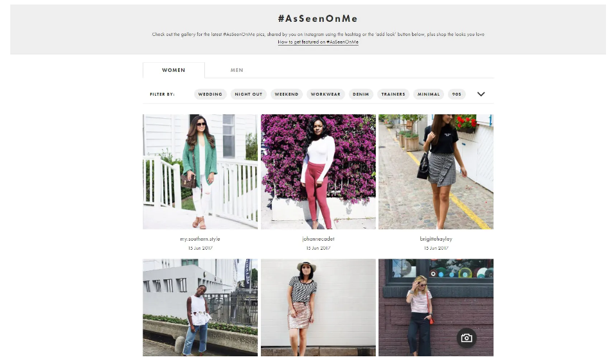Switch to the MEN tab
This screenshot has width=615, height=364.
click(x=236, y=70)
